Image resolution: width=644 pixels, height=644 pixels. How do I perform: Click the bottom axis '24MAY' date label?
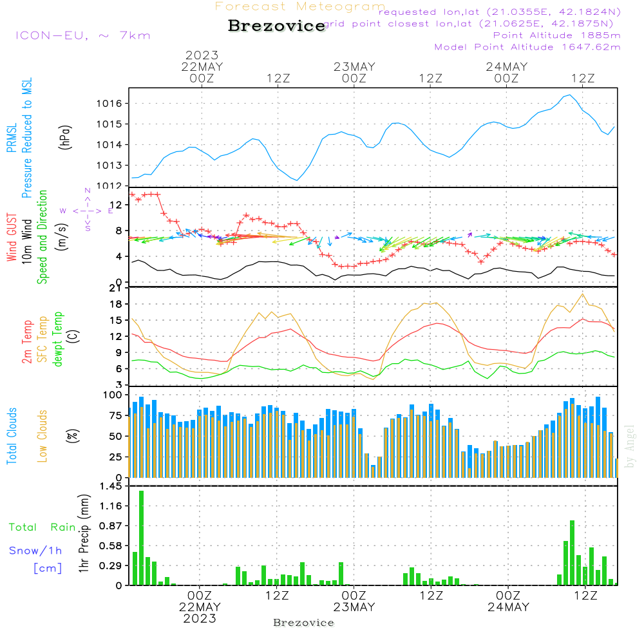coord(509,607)
